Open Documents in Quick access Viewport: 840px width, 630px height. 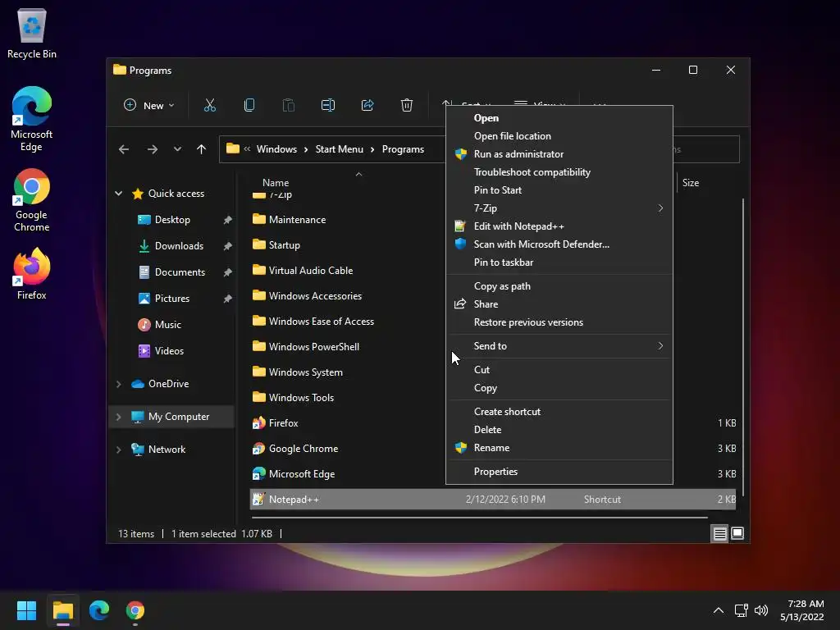(180, 272)
